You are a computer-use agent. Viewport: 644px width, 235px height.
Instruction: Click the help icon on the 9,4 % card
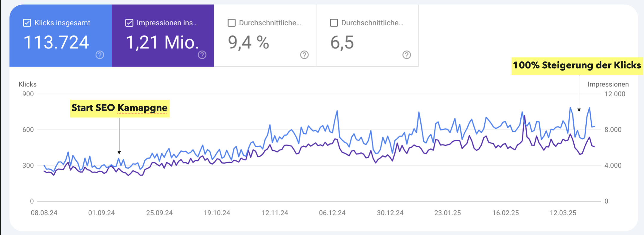(x=304, y=55)
